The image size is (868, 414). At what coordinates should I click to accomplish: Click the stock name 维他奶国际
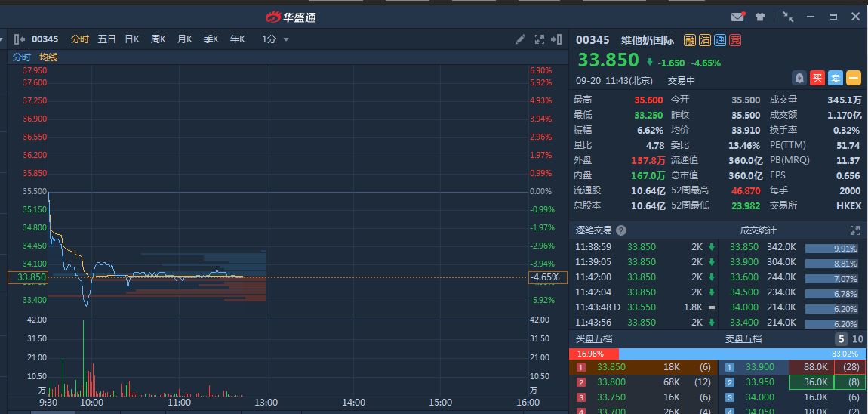click(x=649, y=40)
